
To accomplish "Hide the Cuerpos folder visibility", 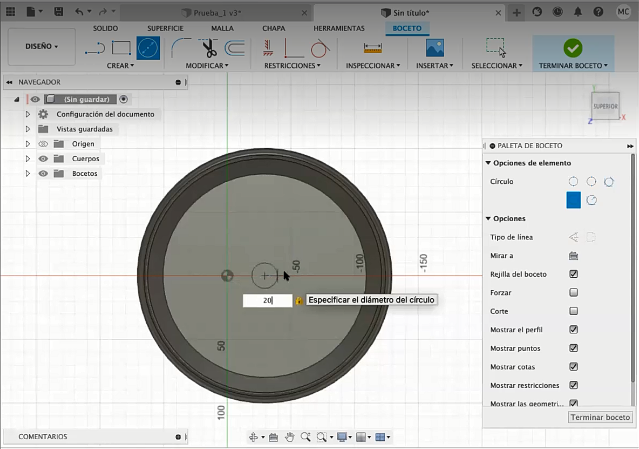I will click(x=43, y=158).
